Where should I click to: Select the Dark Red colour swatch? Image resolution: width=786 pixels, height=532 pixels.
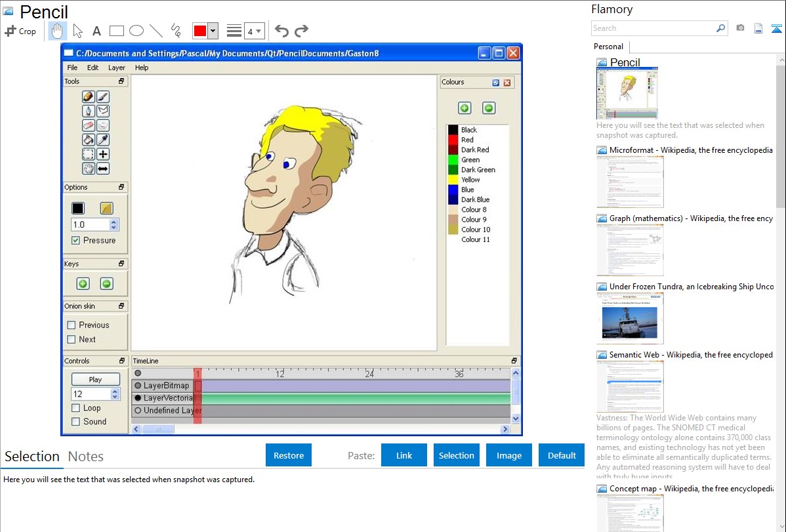point(453,150)
